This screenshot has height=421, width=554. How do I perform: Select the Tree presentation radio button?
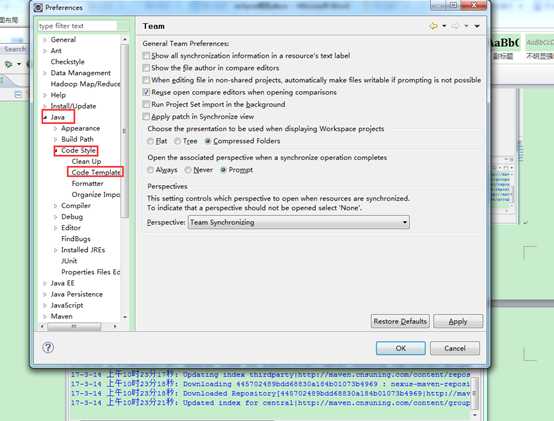178,141
